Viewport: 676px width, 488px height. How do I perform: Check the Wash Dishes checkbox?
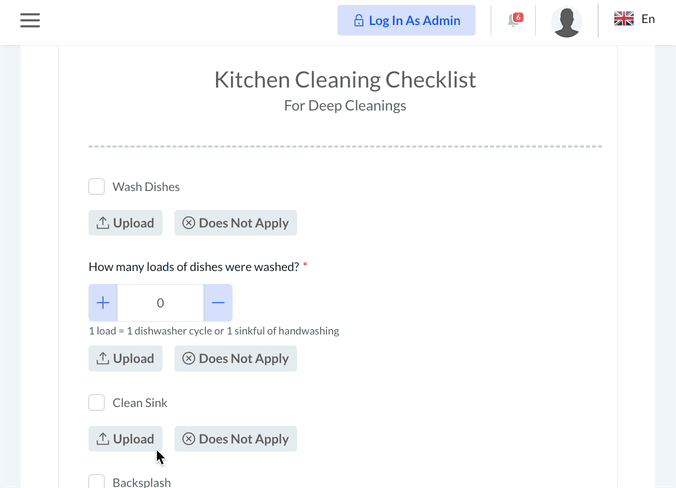(x=97, y=187)
